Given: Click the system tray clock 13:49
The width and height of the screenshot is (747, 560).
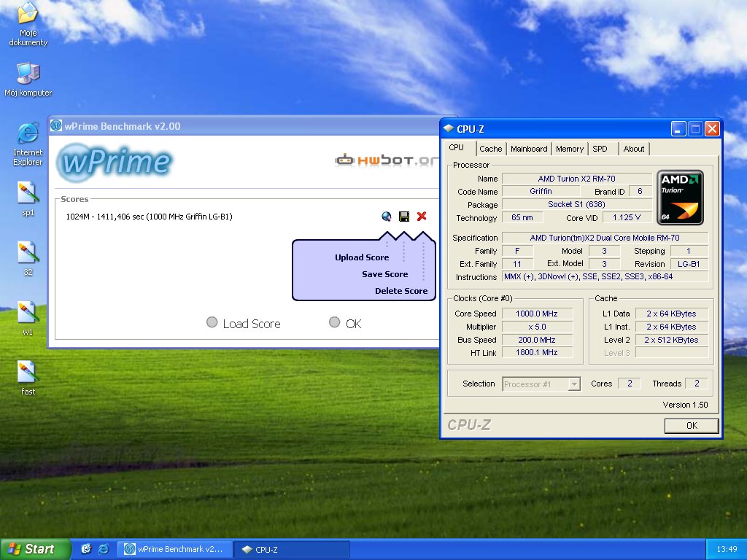Looking at the screenshot, I should 727,549.
